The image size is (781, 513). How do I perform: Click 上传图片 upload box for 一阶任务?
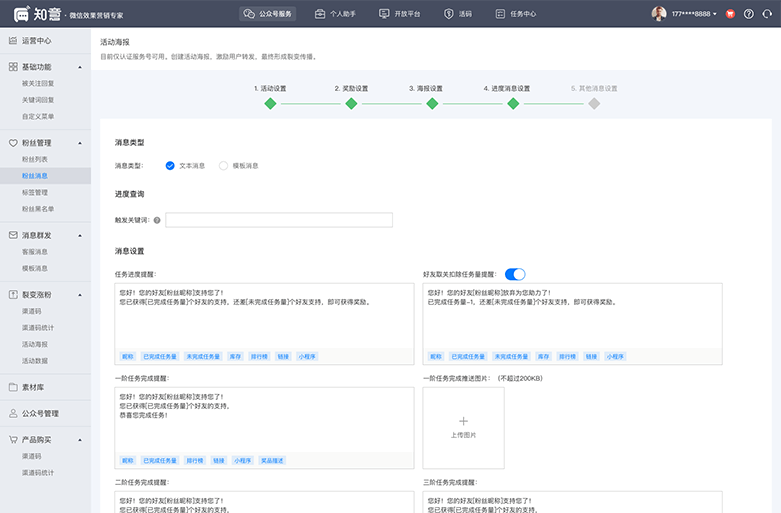(x=463, y=428)
